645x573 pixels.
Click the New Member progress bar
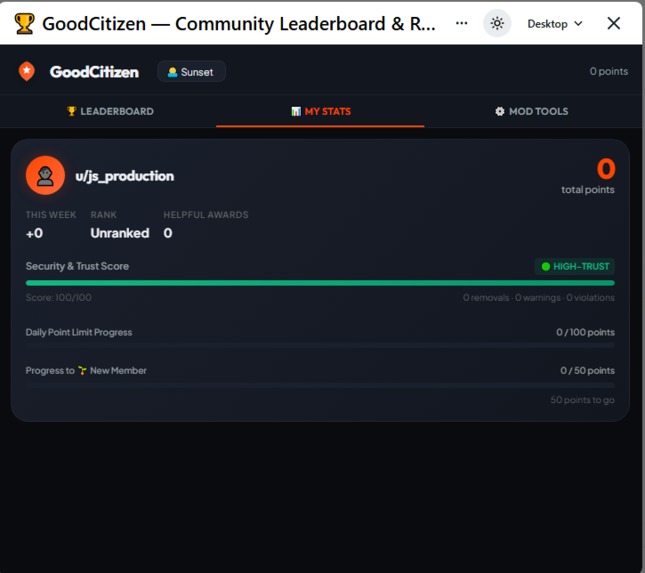320,385
